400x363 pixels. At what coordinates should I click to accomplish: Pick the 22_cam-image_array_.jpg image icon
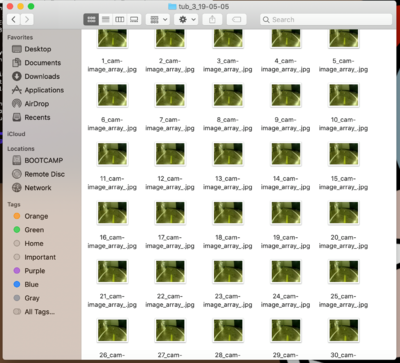[170, 272]
